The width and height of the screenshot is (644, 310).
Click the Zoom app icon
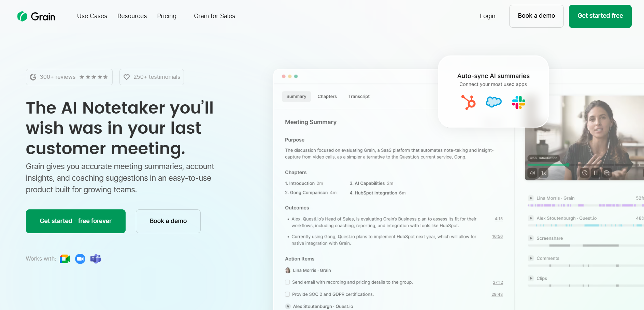point(80,259)
